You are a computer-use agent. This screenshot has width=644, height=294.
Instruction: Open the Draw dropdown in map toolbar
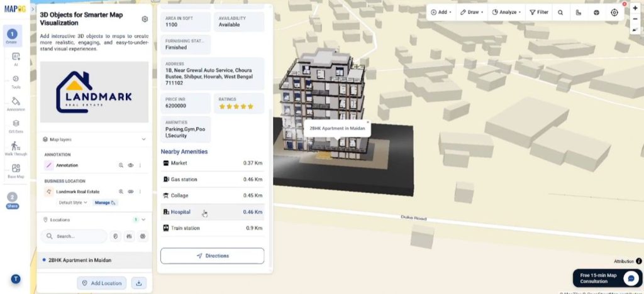472,13
